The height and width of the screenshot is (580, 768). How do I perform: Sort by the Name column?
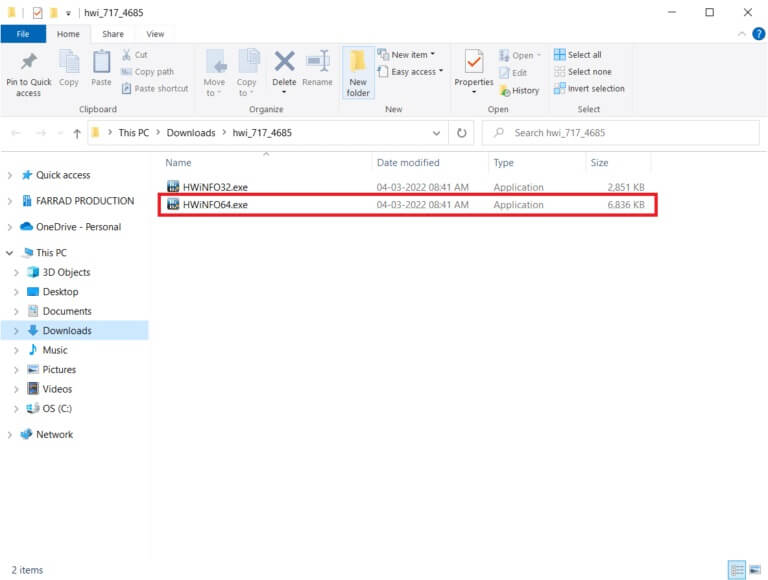point(178,163)
